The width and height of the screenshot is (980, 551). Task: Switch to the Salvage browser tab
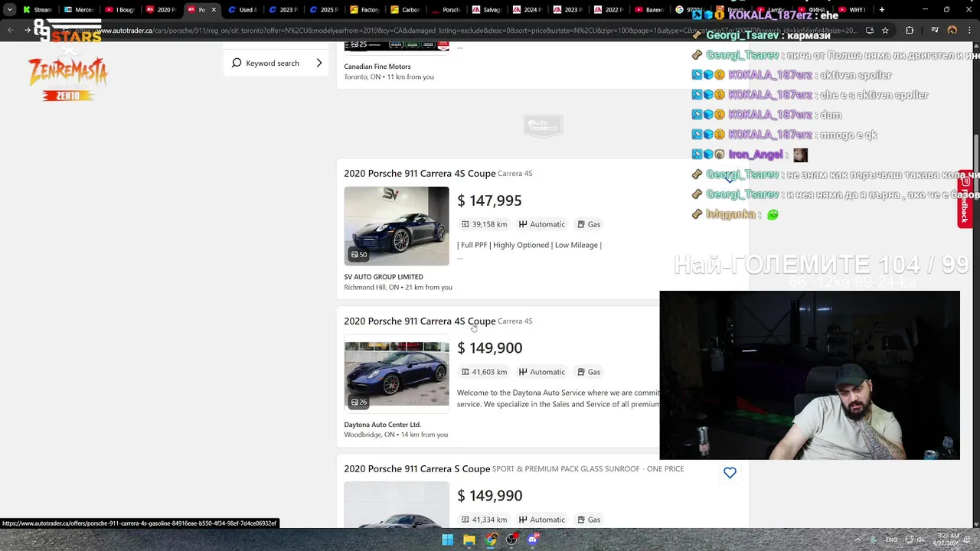pos(487,10)
